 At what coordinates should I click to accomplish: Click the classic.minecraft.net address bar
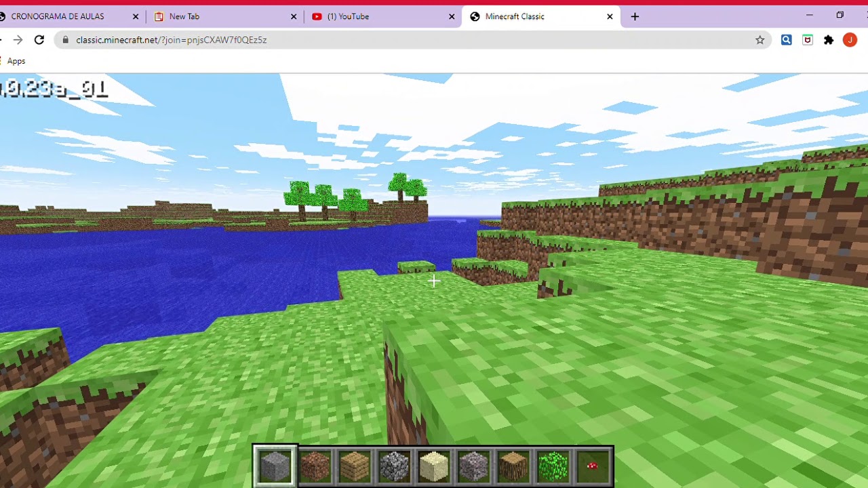[x=414, y=40]
